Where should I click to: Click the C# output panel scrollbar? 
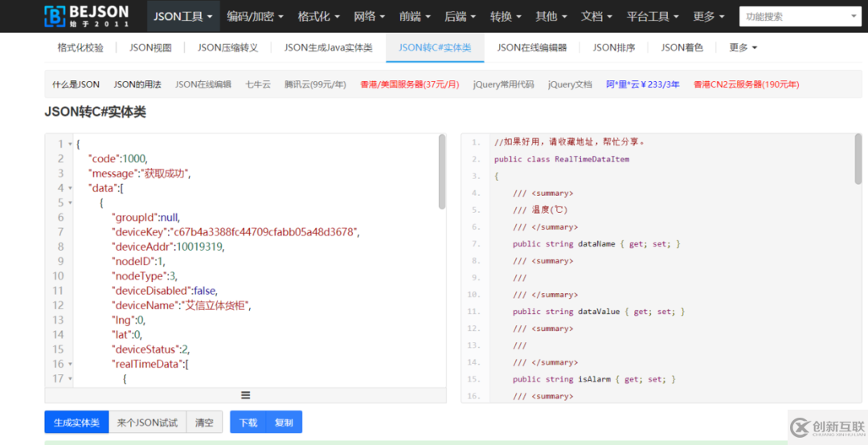point(858,159)
